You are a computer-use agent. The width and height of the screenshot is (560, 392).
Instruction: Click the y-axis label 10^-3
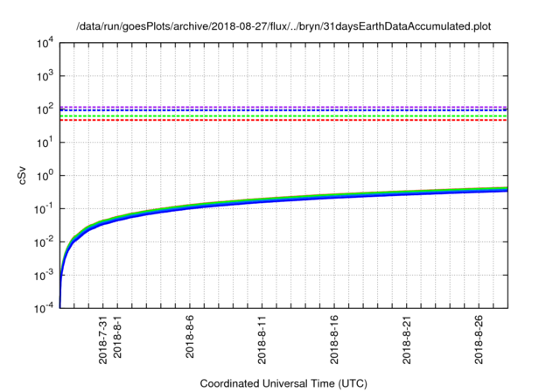click(45, 275)
